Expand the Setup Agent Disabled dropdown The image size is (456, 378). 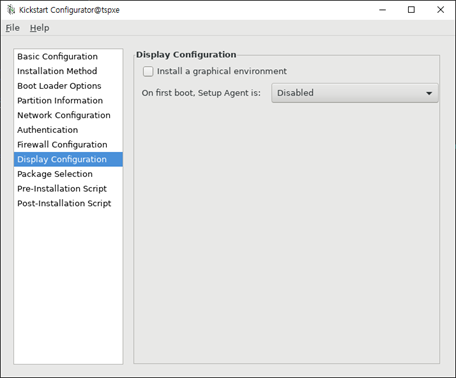(355, 93)
